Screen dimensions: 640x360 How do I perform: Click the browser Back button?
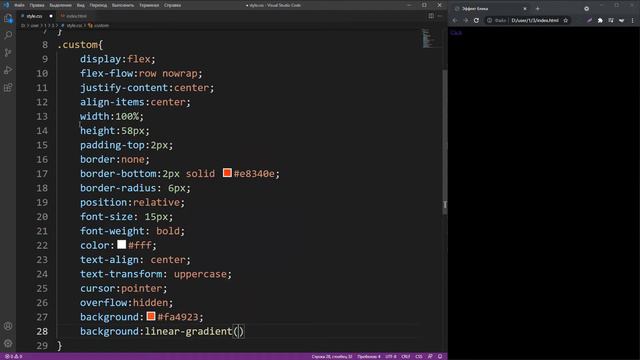point(455,20)
